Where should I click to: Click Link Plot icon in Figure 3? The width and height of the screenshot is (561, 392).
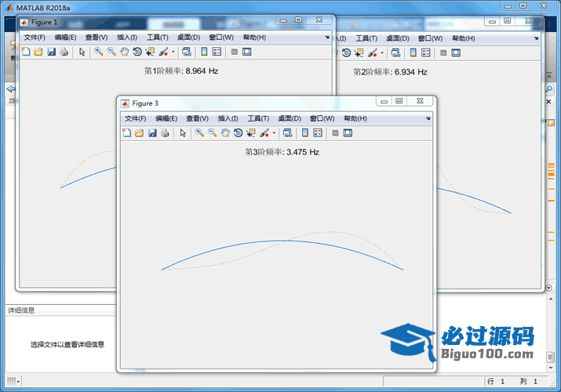click(287, 133)
